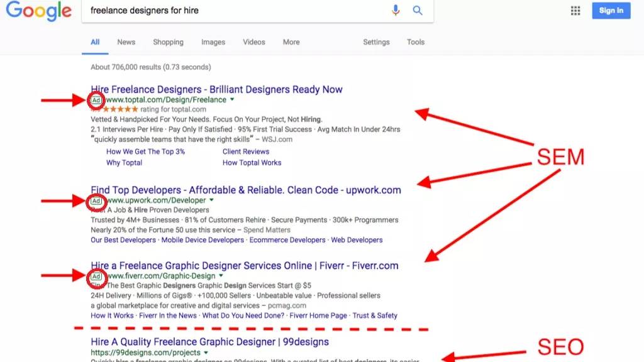Screen dimensions: 644x362
Task: Click the search field containing freelance designers
Action: click(236, 11)
